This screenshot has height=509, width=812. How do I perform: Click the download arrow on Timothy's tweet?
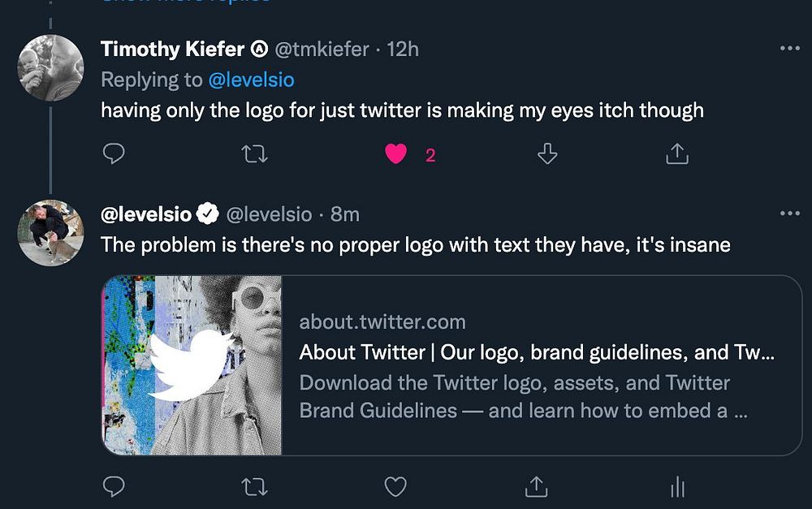click(548, 153)
